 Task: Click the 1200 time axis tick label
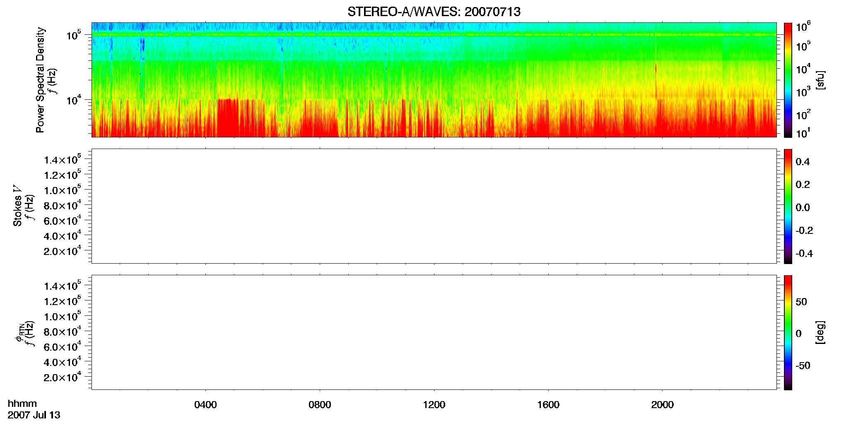434,405
